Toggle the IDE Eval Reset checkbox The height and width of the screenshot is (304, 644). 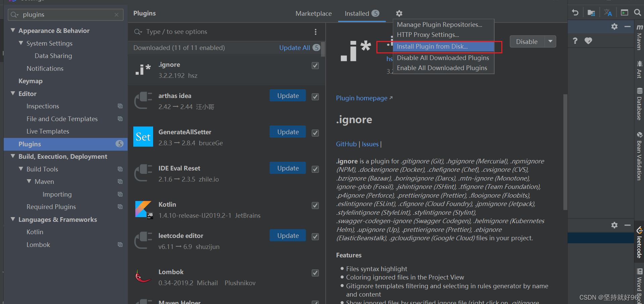pos(315,169)
